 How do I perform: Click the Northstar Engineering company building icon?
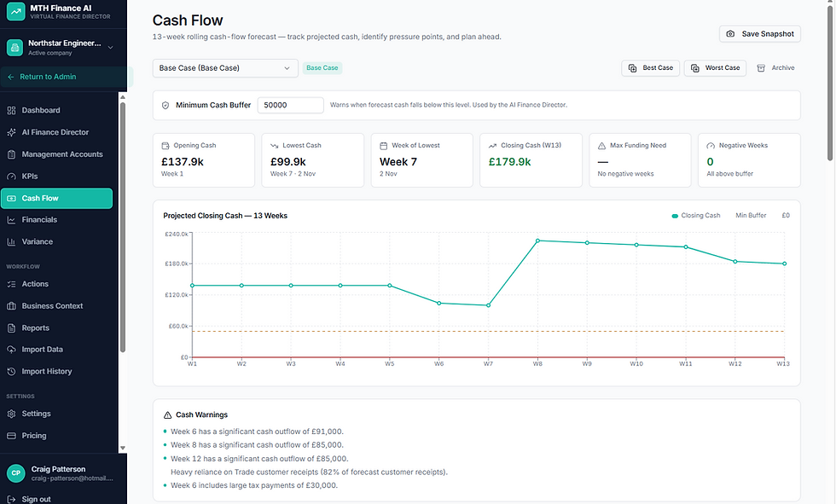[15, 48]
